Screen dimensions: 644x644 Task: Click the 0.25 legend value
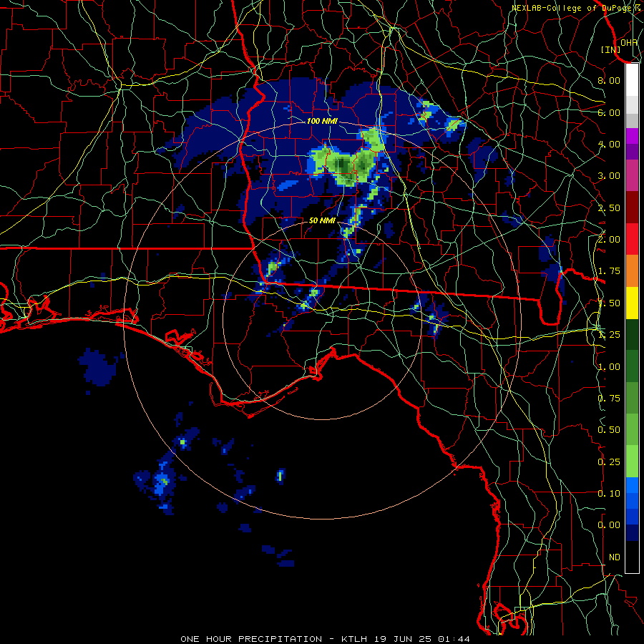click(x=609, y=462)
